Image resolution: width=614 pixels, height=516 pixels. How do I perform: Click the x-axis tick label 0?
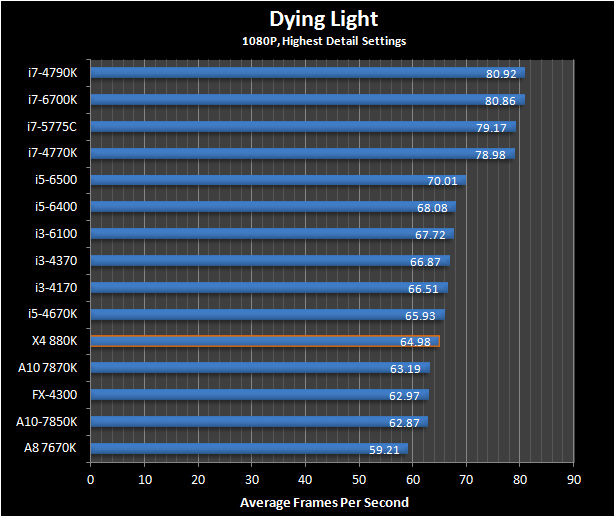[90, 480]
